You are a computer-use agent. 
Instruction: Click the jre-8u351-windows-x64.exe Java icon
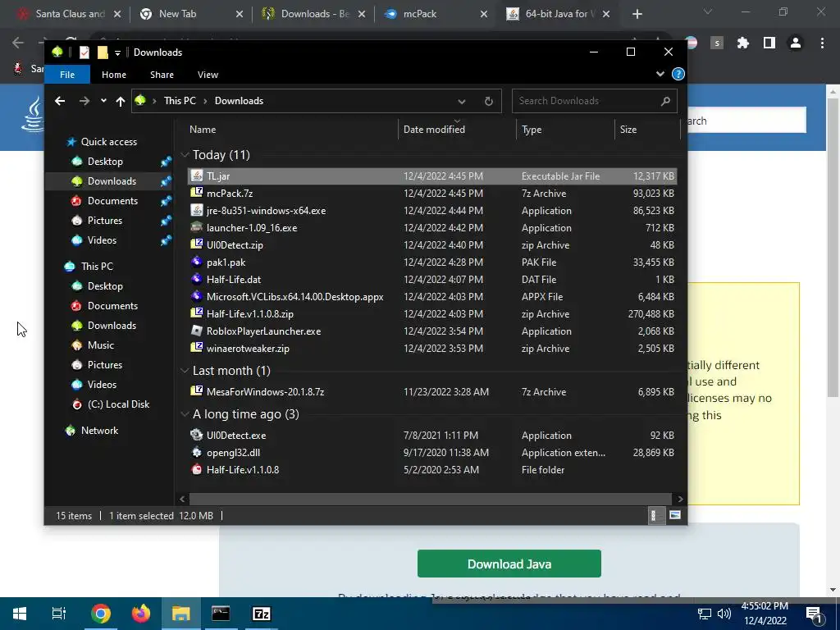click(197, 211)
